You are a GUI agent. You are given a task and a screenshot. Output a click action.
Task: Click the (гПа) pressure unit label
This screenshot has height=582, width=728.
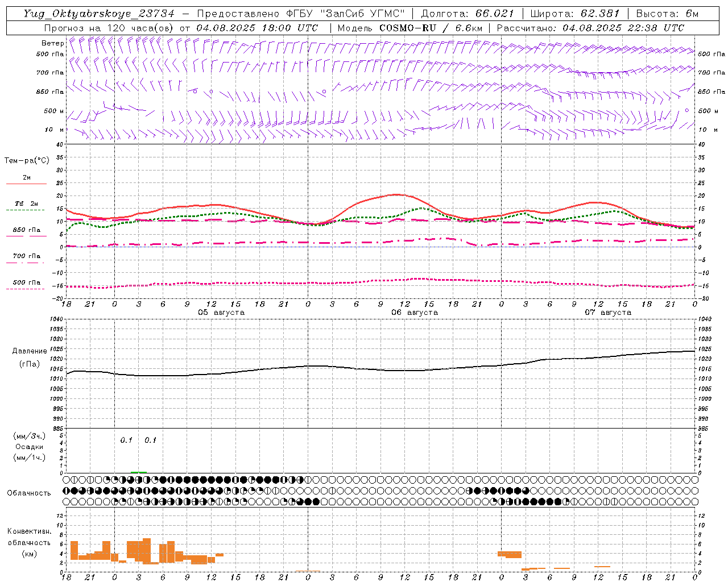[x=30, y=364]
